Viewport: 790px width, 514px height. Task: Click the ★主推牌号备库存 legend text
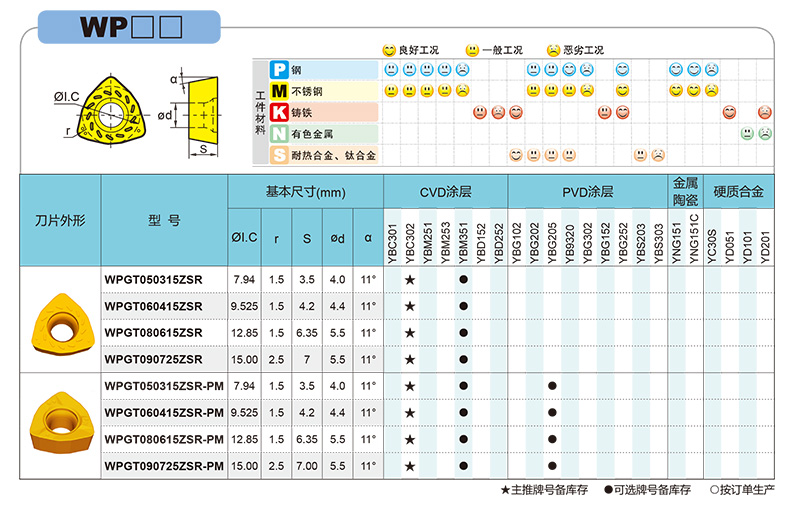[x=544, y=490]
